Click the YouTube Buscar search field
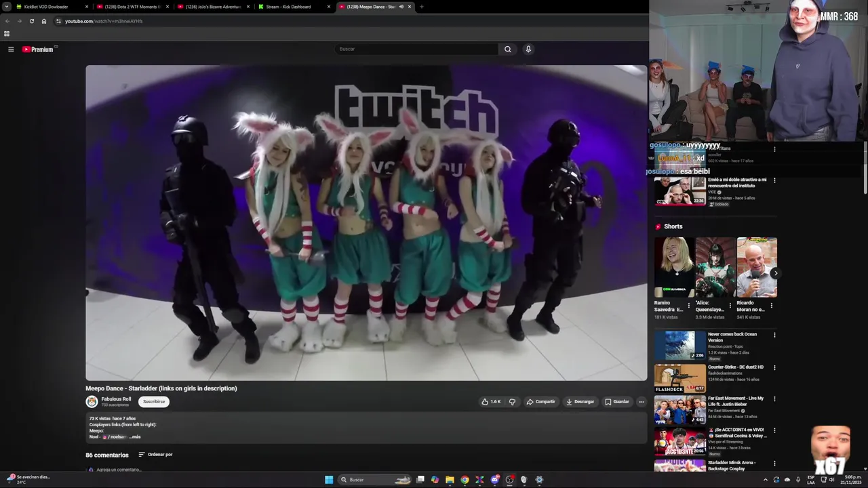868x488 pixels. [416, 49]
